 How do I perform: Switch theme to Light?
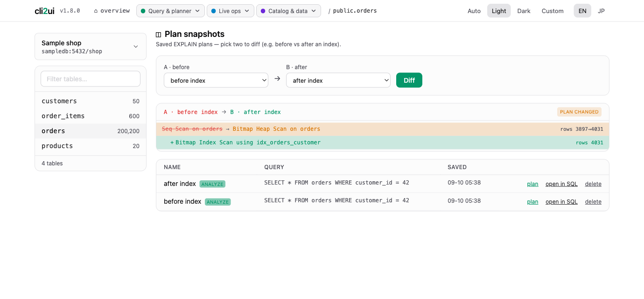(499, 11)
